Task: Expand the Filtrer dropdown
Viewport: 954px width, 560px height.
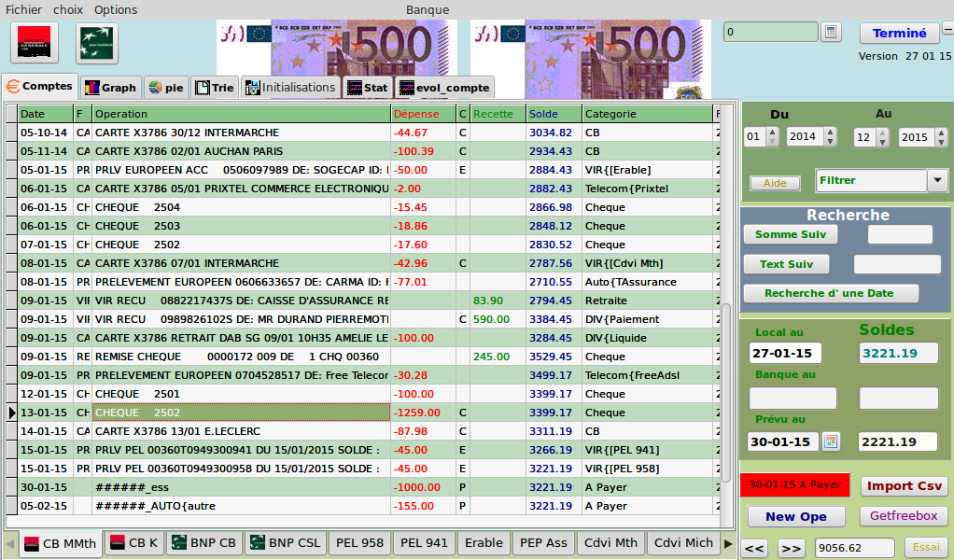Action: pos(937,181)
